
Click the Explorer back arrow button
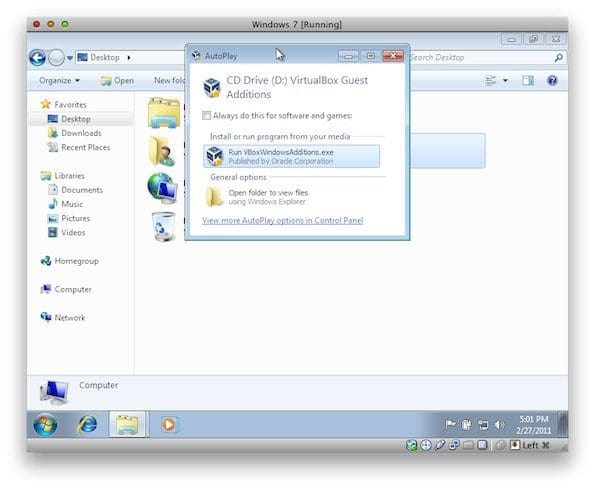(x=37, y=58)
